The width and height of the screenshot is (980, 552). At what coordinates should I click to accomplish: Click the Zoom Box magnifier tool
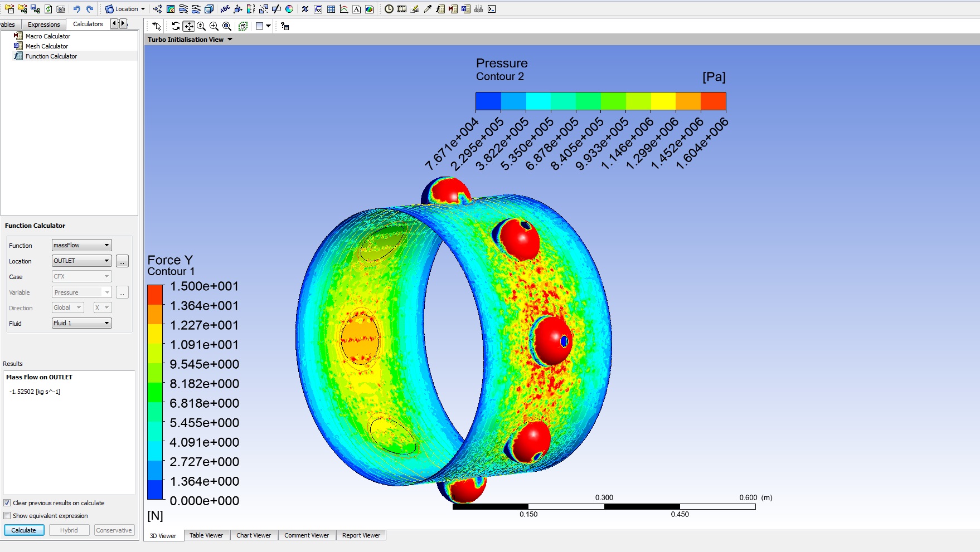click(x=201, y=26)
